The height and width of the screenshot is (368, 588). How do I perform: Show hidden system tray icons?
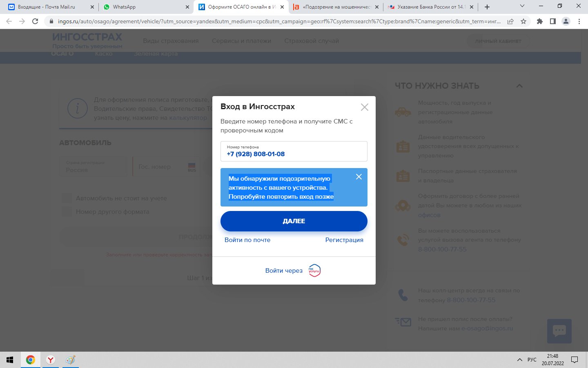tap(519, 360)
